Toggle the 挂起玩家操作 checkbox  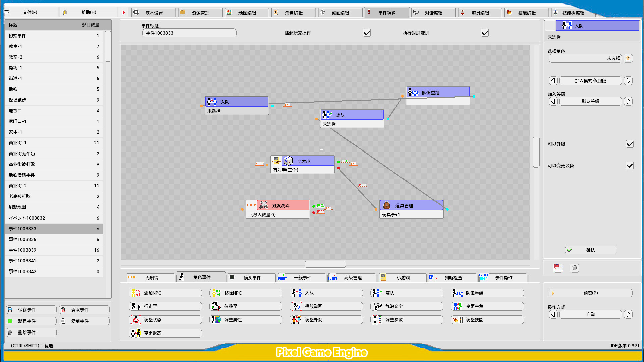click(x=367, y=33)
